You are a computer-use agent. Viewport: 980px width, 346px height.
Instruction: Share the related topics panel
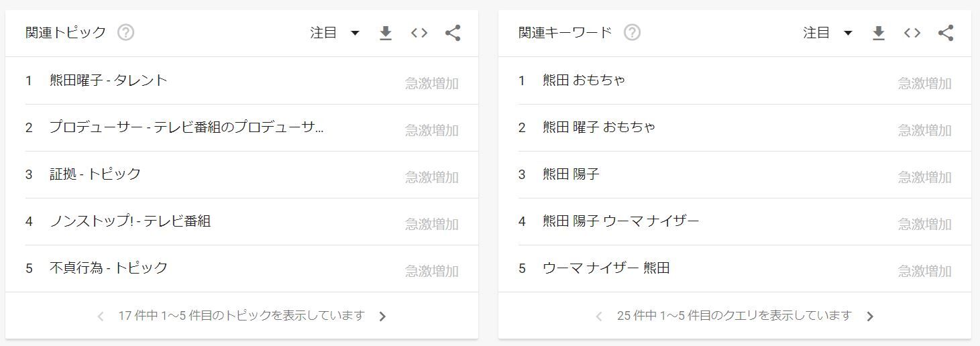point(453,33)
